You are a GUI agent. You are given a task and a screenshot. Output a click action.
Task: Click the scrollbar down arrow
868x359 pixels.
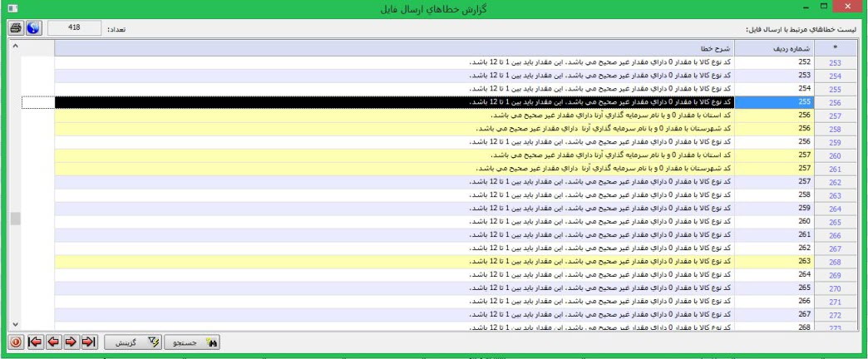pyautogui.click(x=16, y=324)
